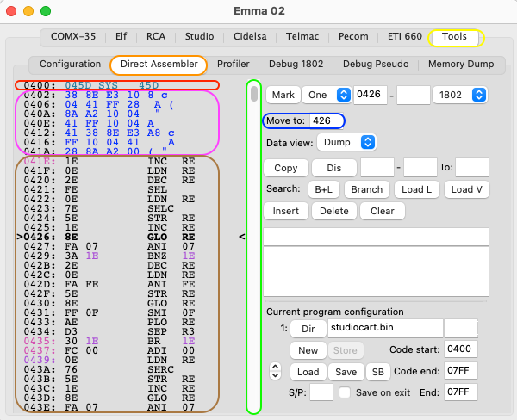This screenshot has width=517, height=420.
Task: Click the Save button
Action: (346, 372)
